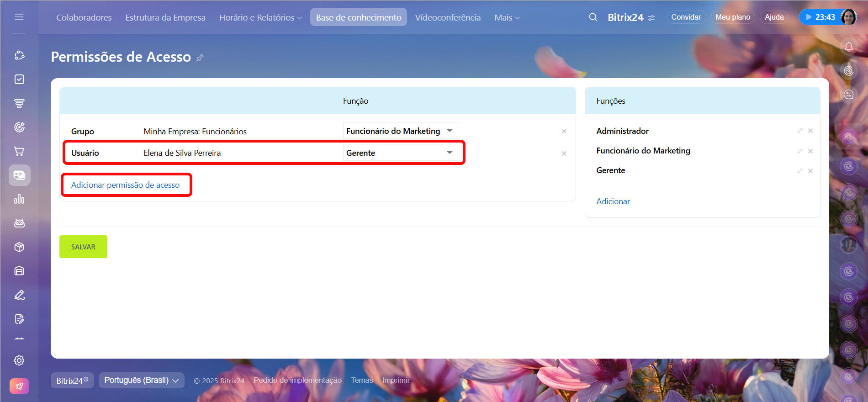
Task: Expand the Mais menu
Action: pos(507,17)
